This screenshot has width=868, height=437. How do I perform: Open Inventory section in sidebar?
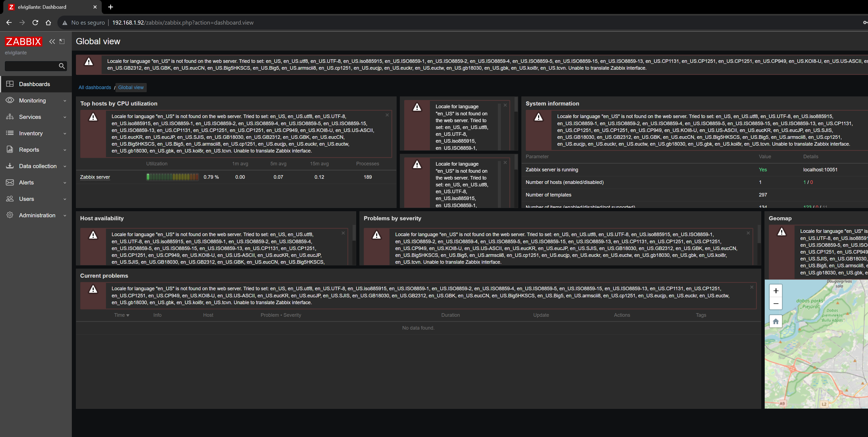coord(36,133)
